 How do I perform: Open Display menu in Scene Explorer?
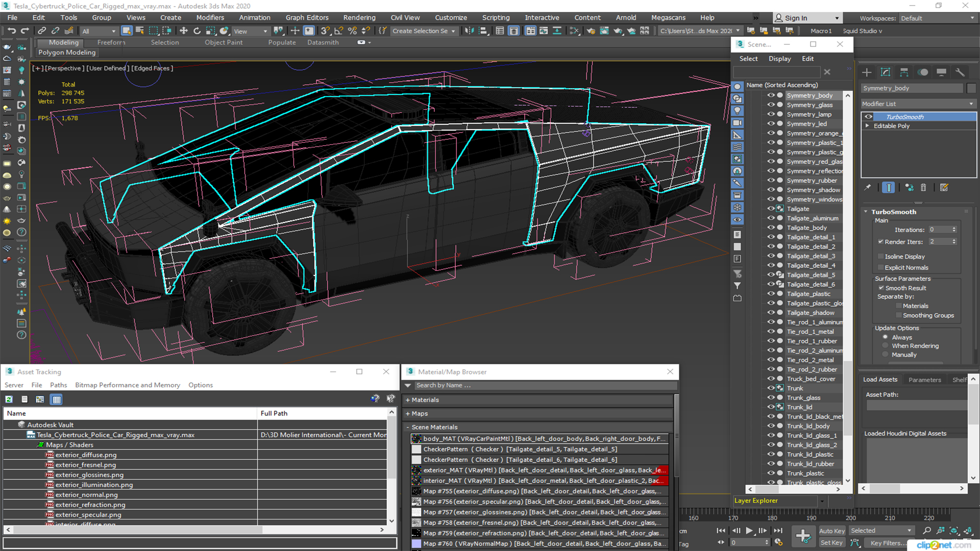(x=779, y=59)
